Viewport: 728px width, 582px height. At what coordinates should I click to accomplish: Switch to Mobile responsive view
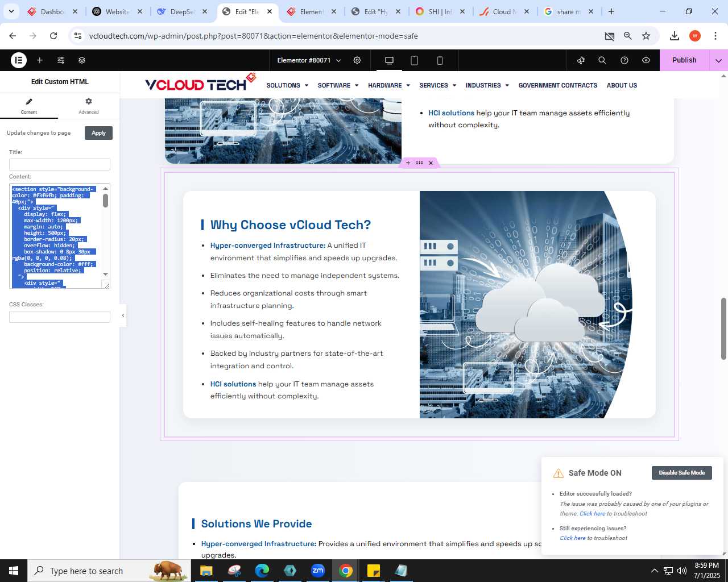pyautogui.click(x=440, y=60)
